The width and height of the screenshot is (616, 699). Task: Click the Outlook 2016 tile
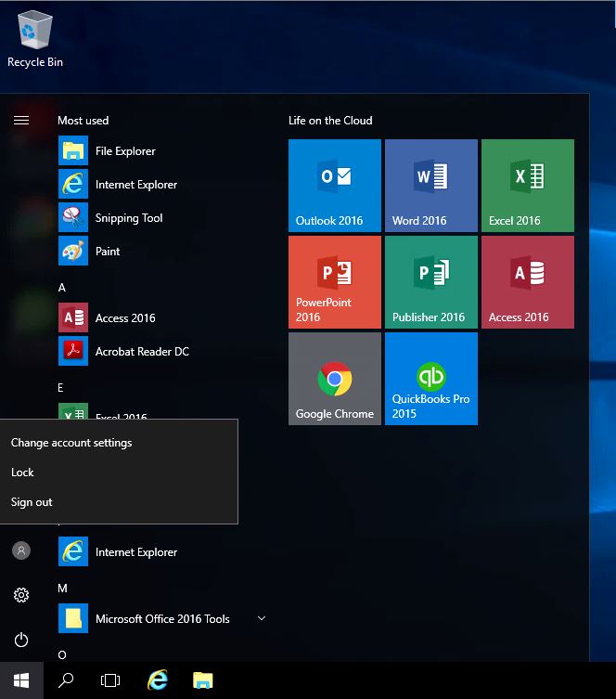point(335,186)
